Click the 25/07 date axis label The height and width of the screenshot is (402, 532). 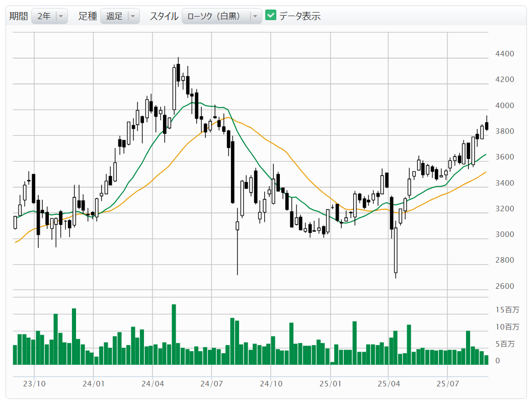pyautogui.click(x=447, y=383)
